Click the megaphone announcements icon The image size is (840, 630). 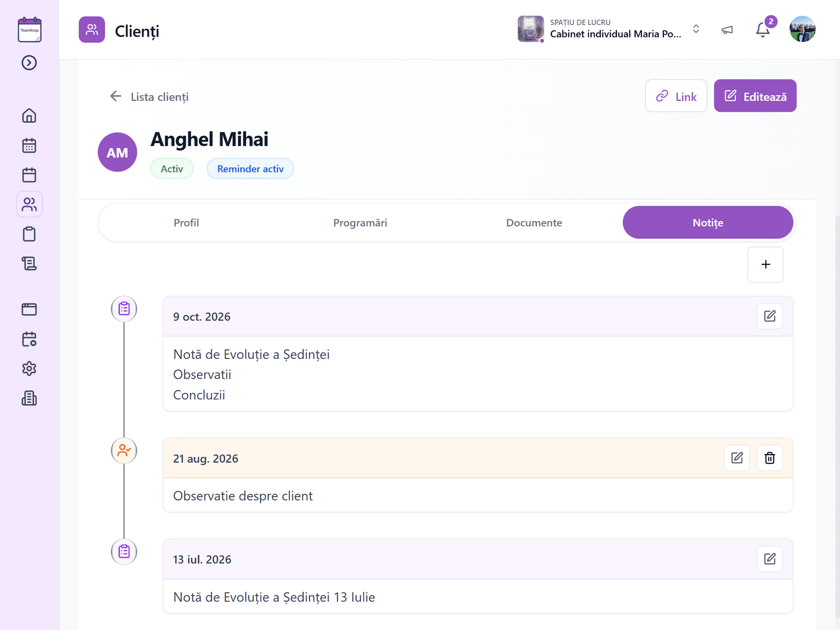(727, 30)
